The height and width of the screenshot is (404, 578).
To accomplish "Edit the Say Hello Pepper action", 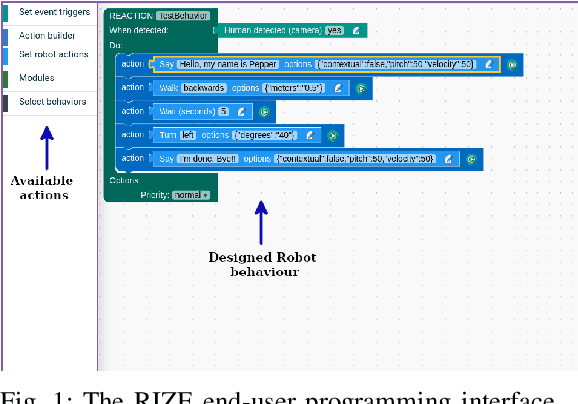I will 489,64.
